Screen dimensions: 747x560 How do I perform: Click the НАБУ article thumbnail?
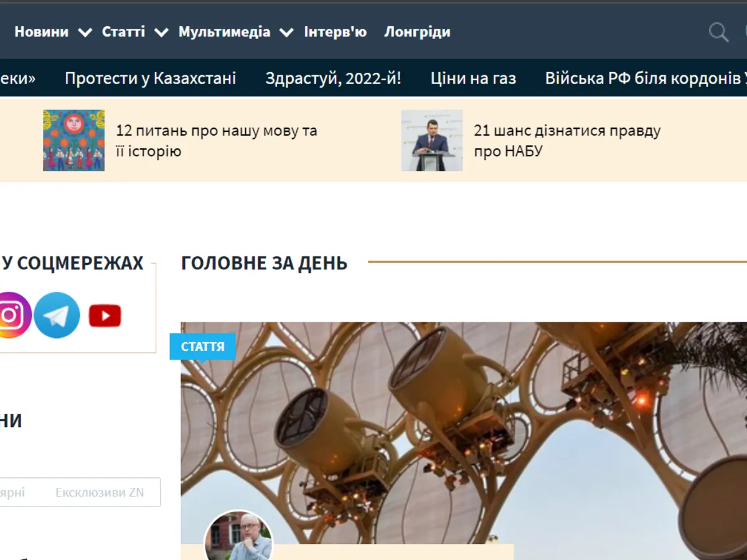click(431, 141)
